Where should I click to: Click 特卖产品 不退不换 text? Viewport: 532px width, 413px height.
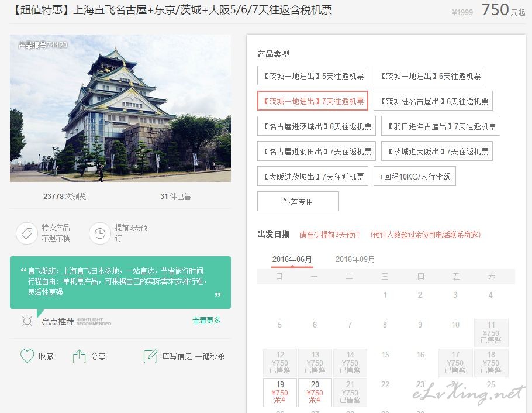point(56,233)
